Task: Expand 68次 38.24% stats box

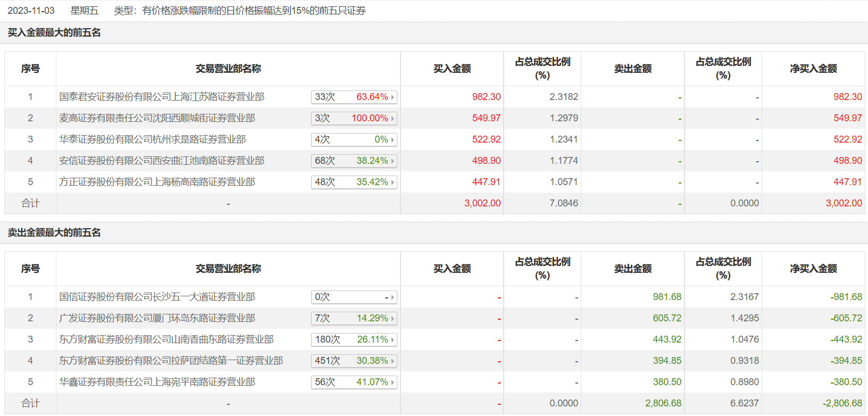Action: pyautogui.click(x=354, y=161)
